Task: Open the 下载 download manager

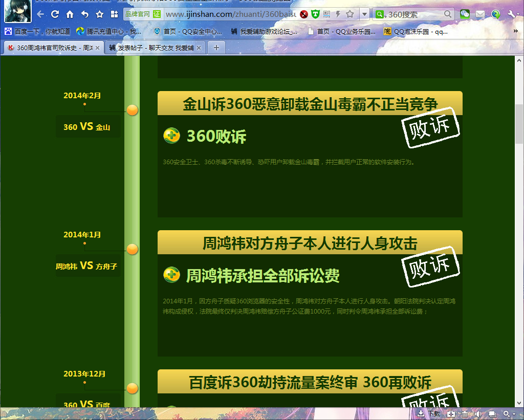Action: [x=429, y=414]
